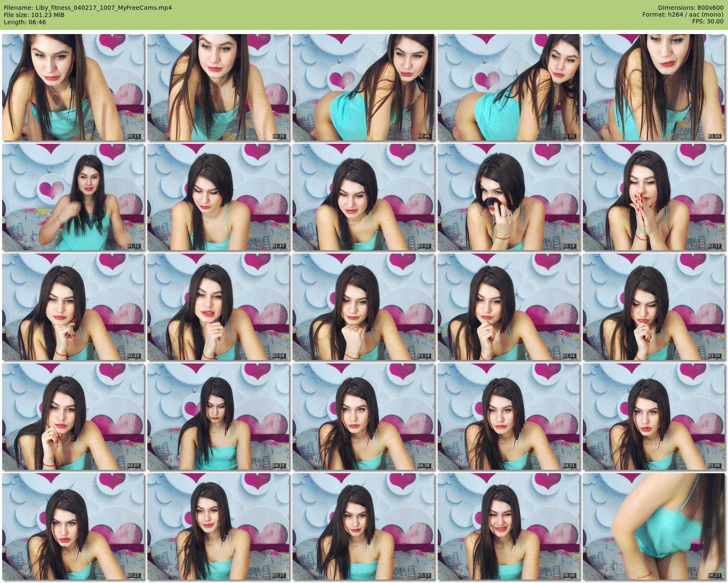Viewport: 728px width, 583px height.
Task: Pick the 05:06 frame thumbnail
Action: [654, 417]
